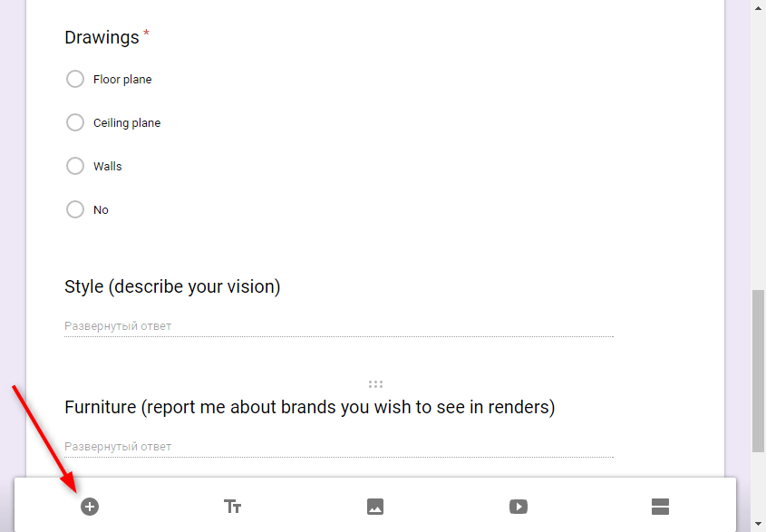
Task: Add a video using the toolbar icon
Action: coord(518,507)
